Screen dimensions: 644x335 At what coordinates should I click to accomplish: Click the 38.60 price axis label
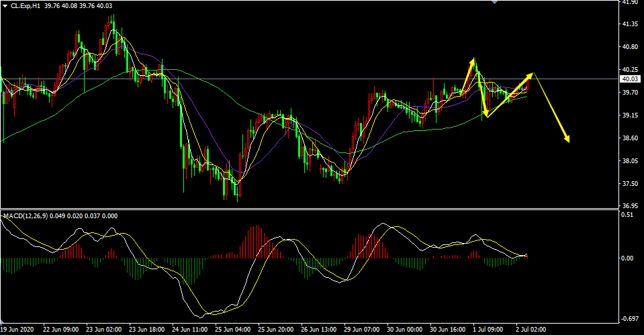[x=630, y=138]
